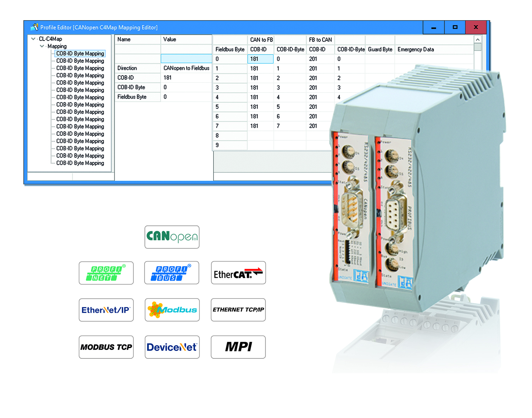This screenshot has height=418, width=532.
Task: Select the highlighted COB-ID Byte Mapping entry
Action: coord(80,54)
